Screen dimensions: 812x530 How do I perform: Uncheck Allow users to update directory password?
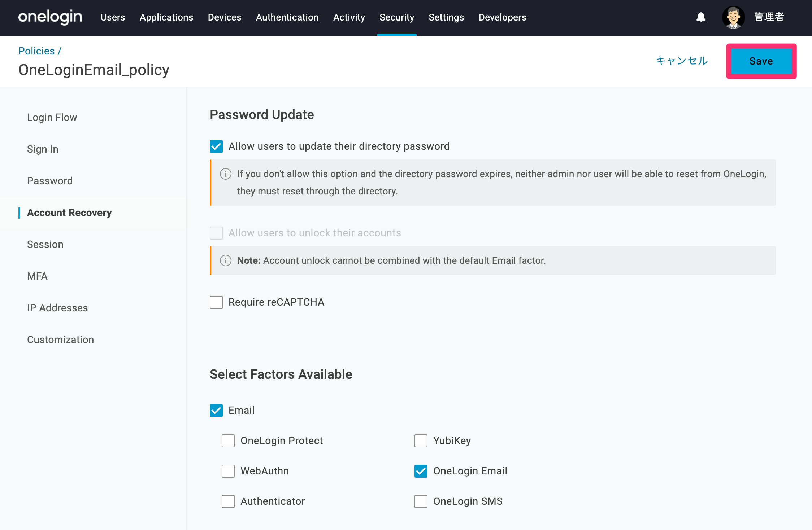tap(216, 146)
